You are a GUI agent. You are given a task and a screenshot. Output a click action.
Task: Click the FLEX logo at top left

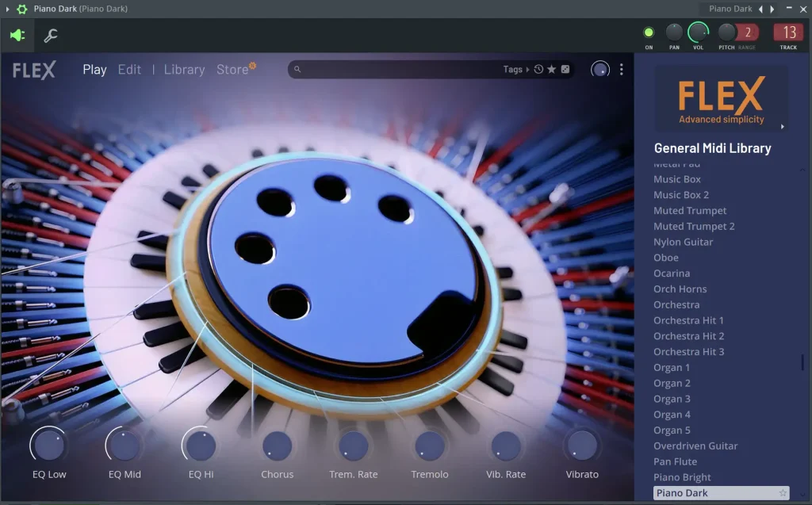pos(34,70)
